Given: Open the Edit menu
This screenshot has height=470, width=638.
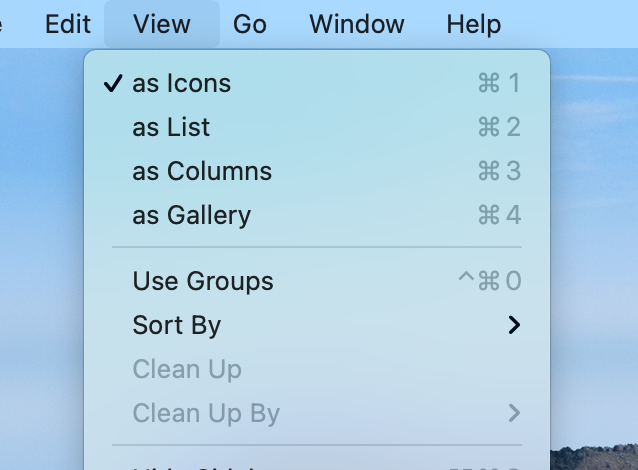Looking at the screenshot, I should (68, 24).
